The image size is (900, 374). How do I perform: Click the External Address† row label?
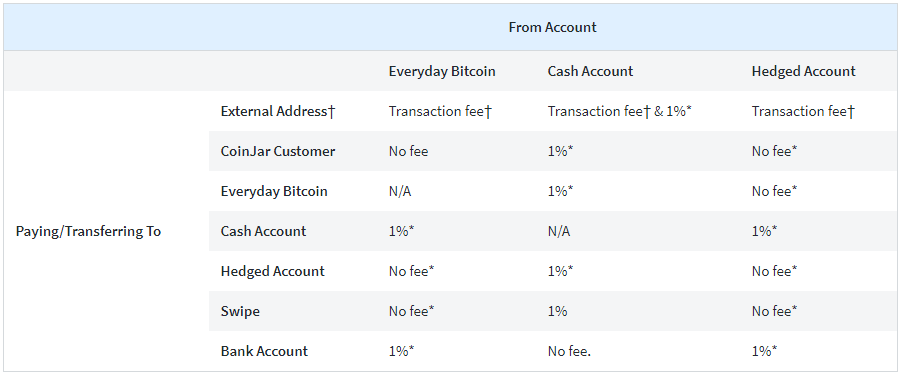(277, 111)
